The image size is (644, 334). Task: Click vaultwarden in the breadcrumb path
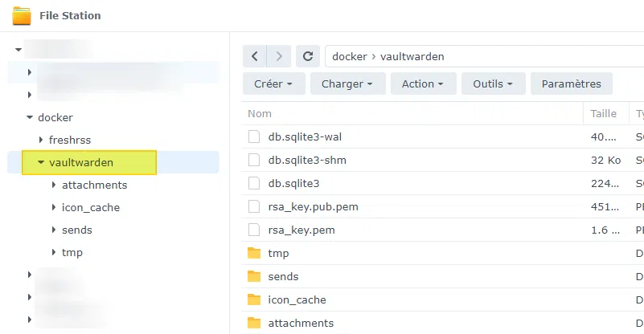click(412, 56)
